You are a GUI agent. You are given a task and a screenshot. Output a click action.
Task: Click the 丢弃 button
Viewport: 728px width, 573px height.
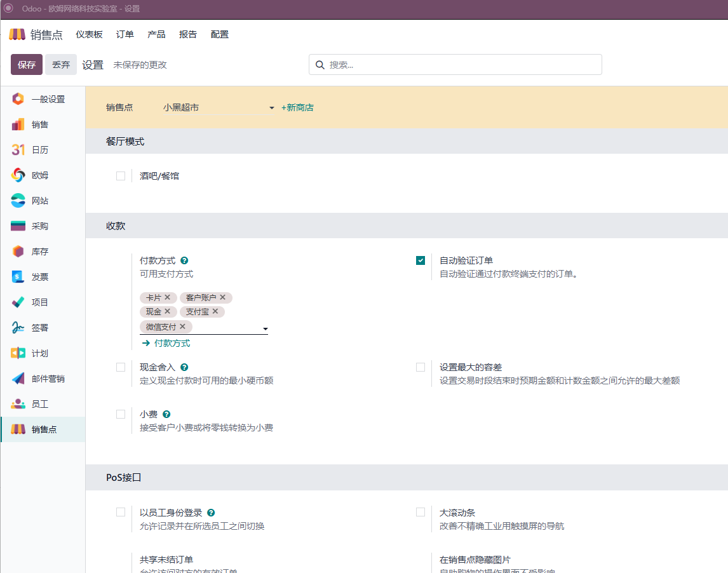[61, 65]
